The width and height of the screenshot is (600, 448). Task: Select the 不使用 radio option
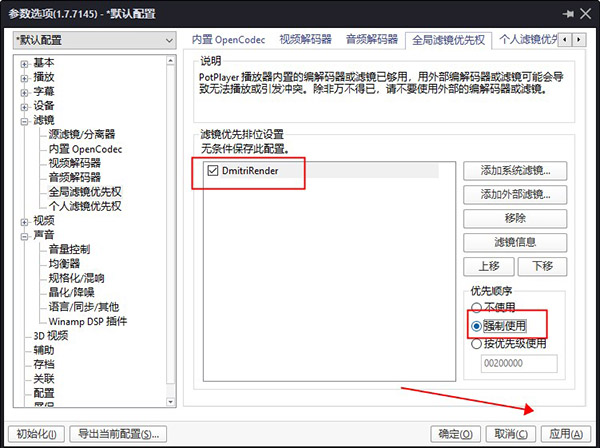[494, 307]
